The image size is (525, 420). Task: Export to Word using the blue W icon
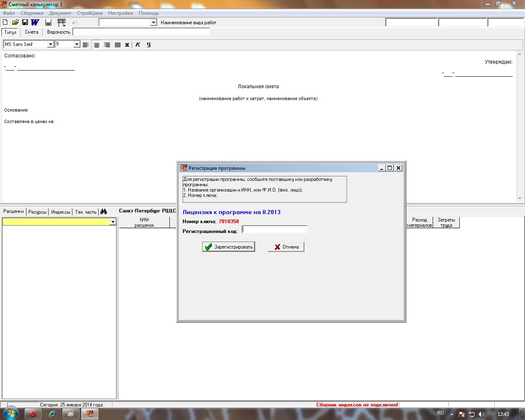[35, 22]
